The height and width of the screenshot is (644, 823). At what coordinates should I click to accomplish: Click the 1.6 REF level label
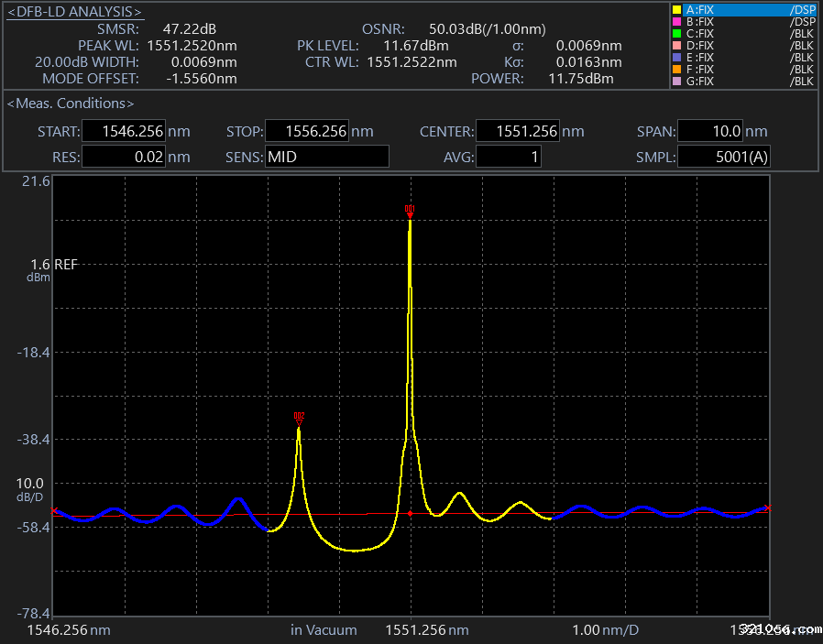point(54,265)
